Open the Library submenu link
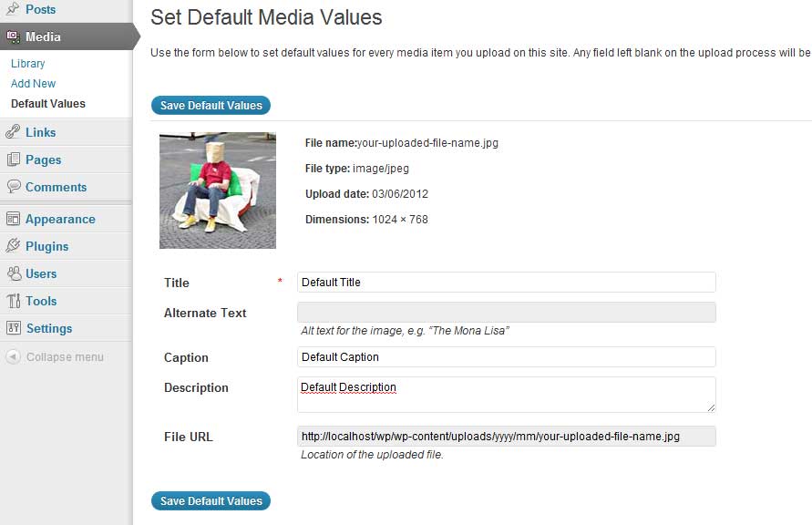 (x=28, y=63)
